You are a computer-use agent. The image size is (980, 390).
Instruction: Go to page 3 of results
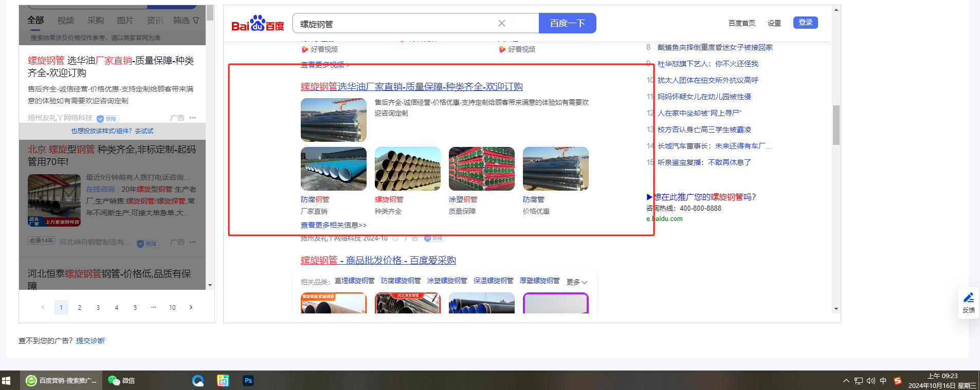(98, 307)
